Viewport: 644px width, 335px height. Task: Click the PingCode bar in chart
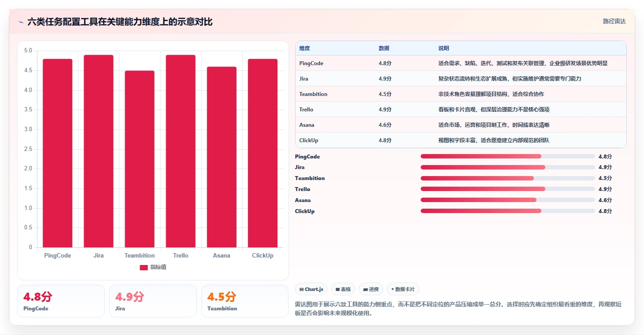click(58, 153)
